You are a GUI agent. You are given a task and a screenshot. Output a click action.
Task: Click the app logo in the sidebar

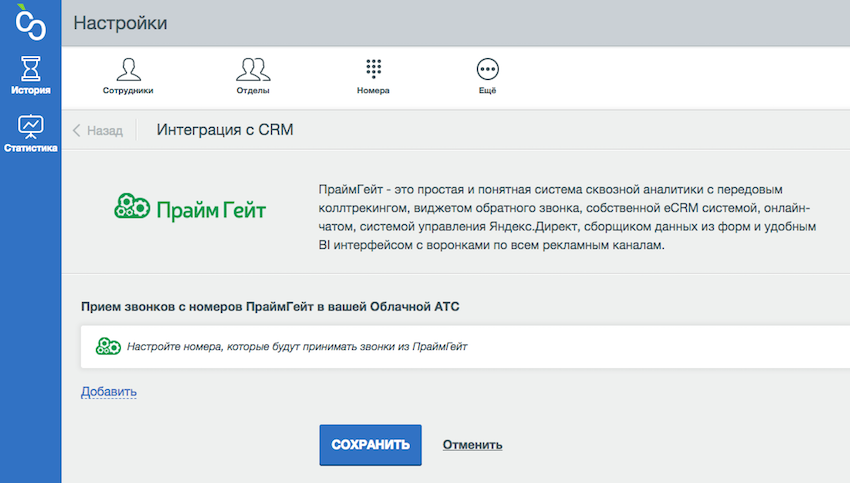click(x=30, y=23)
